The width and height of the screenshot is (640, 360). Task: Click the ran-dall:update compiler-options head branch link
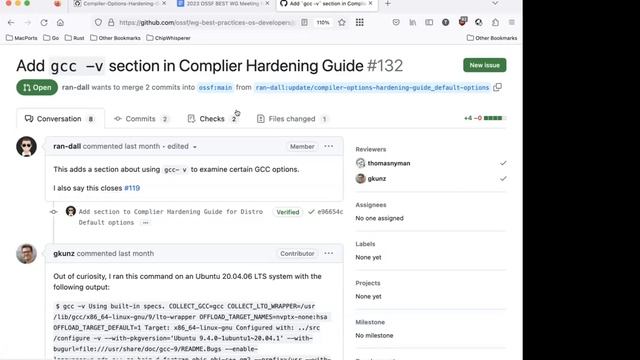click(372, 87)
